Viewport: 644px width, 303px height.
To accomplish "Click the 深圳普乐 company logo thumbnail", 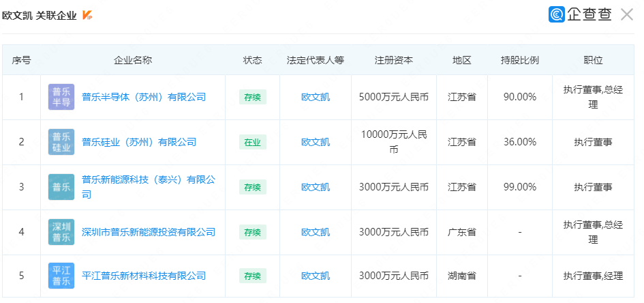I will click(x=61, y=232).
